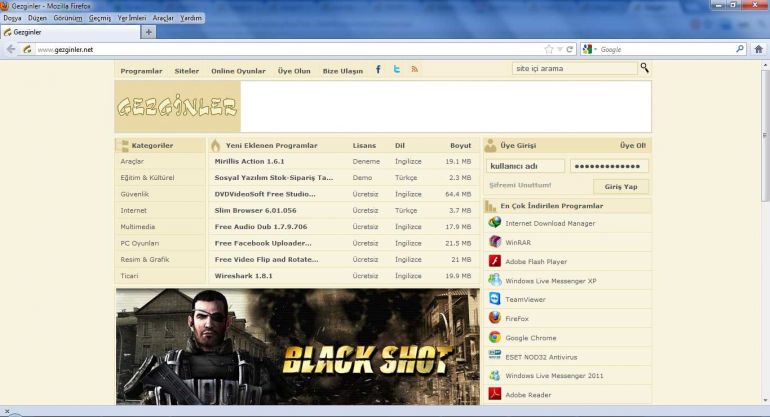Click the Adobe Reader icon
This screenshot has width=770, height=417.
pos(495,394)
